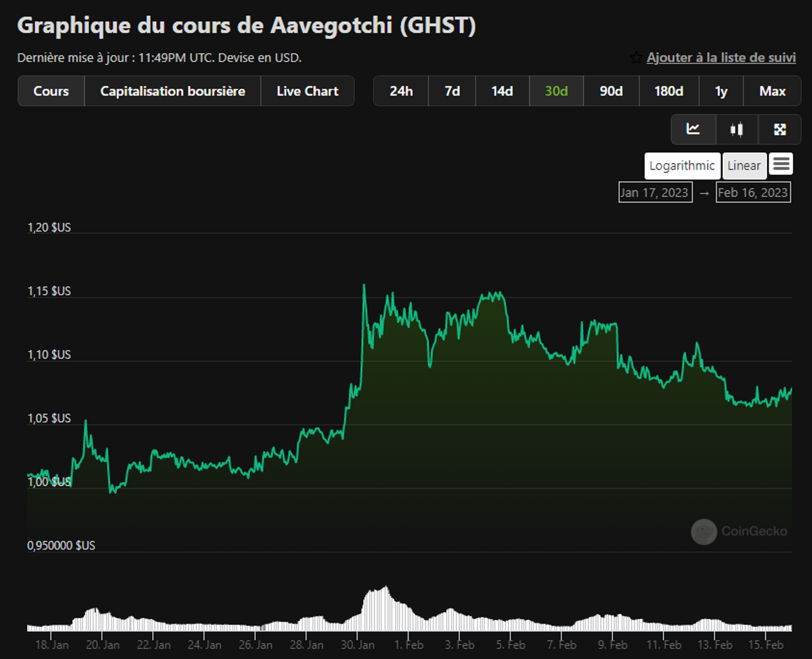Viewport: 812px width, 659px height.
Task: Click Ajouter à la liste de suivi
Action: coord(721,58)
